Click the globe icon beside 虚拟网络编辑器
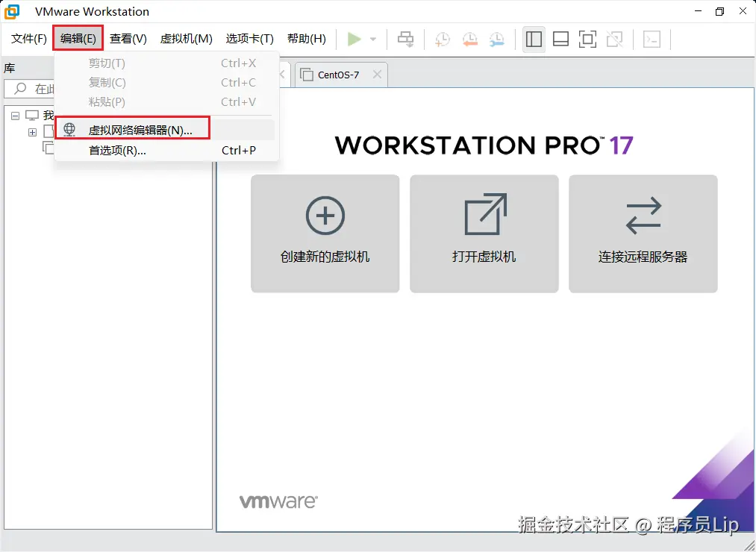The image size is (756, 552). (69, 128)
